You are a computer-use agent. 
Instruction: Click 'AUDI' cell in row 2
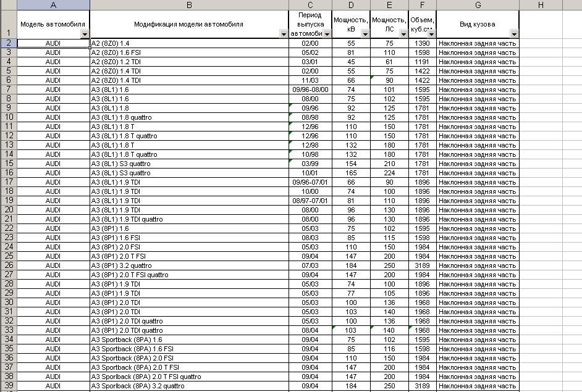[53, 43]
